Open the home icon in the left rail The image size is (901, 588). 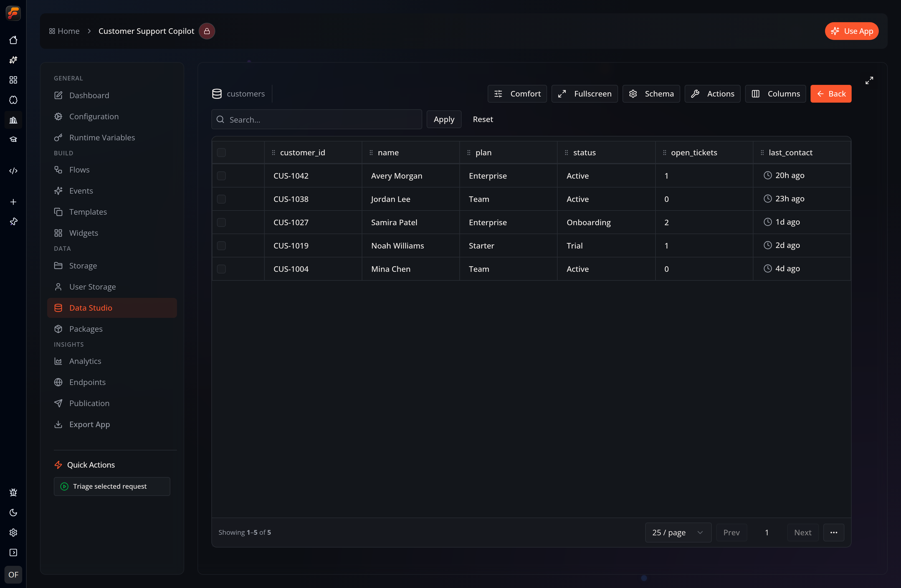point(13,40)
